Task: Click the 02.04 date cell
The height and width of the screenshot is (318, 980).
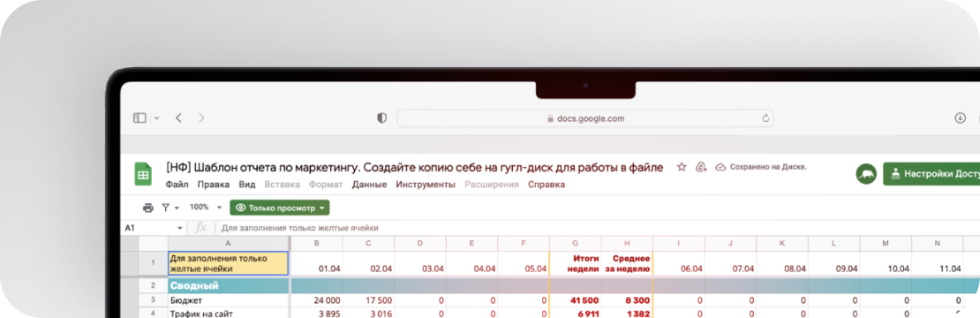Action: click(x=369, y=263)
